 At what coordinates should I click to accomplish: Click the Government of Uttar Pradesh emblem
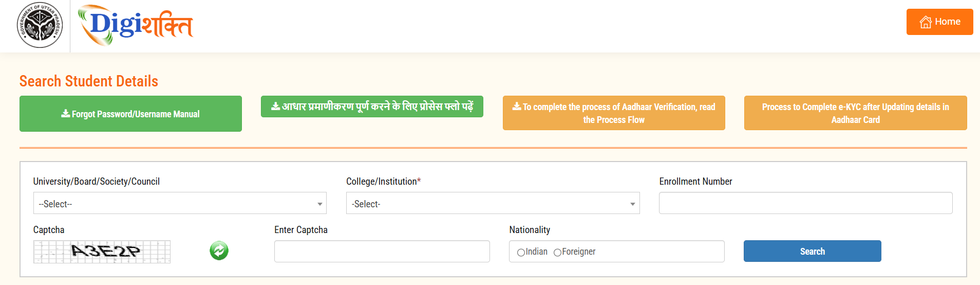(40, 25)
